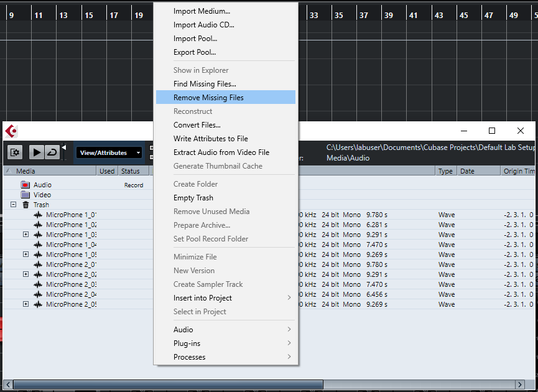Click the Video folder icon
Viewport: 538px width, 392px height.
click(x=26, y=195)
